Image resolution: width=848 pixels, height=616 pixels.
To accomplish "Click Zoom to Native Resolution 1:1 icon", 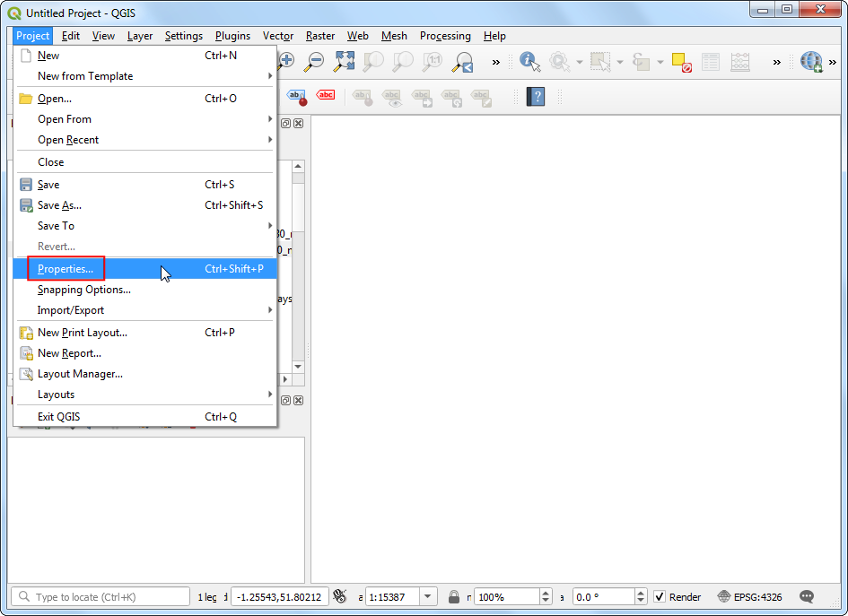I will pyautogui.click(x=433, y=62).
